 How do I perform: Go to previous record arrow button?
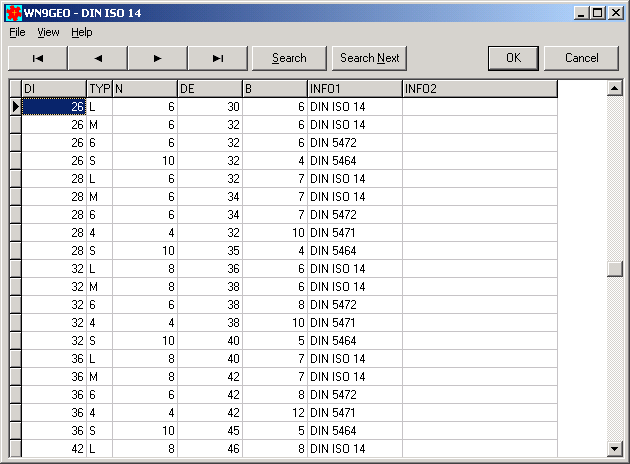[x=98, y=58]
